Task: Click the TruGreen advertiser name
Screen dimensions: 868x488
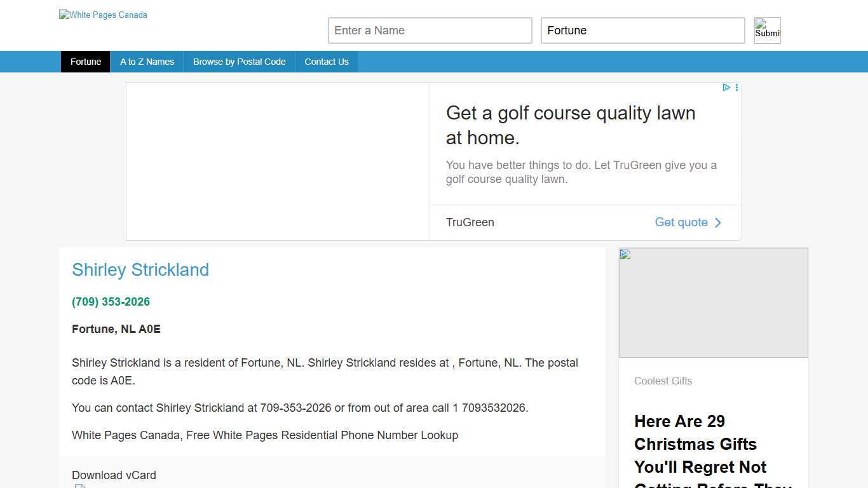Action: [470, 222]
